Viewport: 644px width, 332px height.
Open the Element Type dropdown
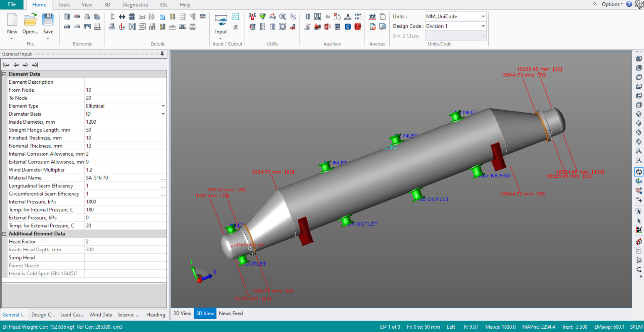tap(163, 106)
